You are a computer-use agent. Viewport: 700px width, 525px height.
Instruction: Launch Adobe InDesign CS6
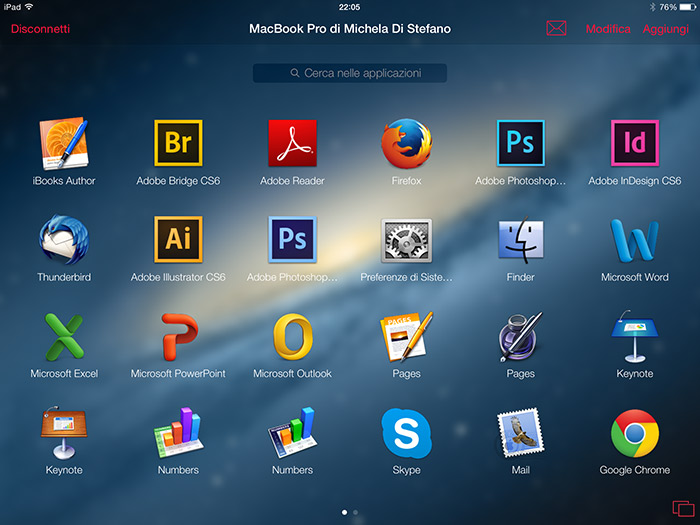click(x=635, y=143)
